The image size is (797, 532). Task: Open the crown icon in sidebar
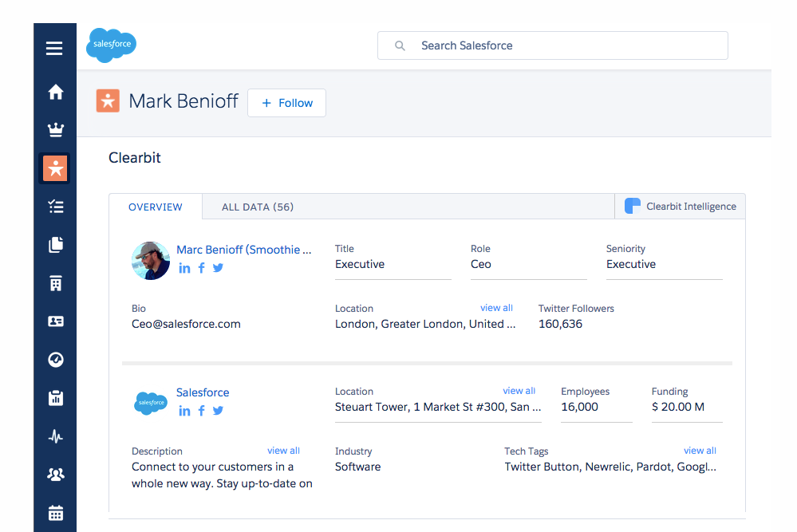pos(55,130)
